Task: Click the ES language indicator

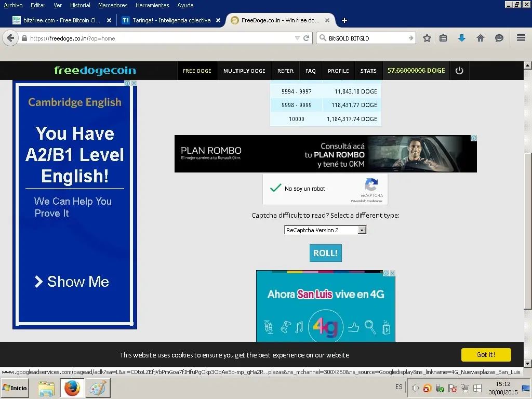Action: (399, 387)
